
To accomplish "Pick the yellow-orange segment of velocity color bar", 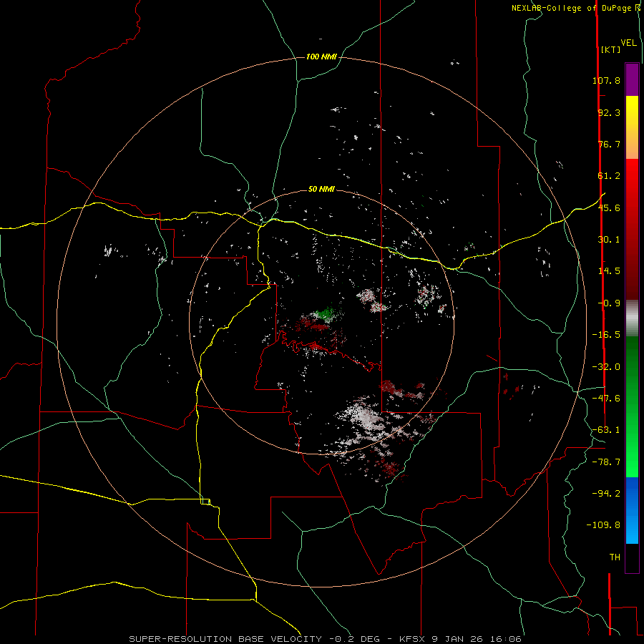I will (x=632, y=127).
